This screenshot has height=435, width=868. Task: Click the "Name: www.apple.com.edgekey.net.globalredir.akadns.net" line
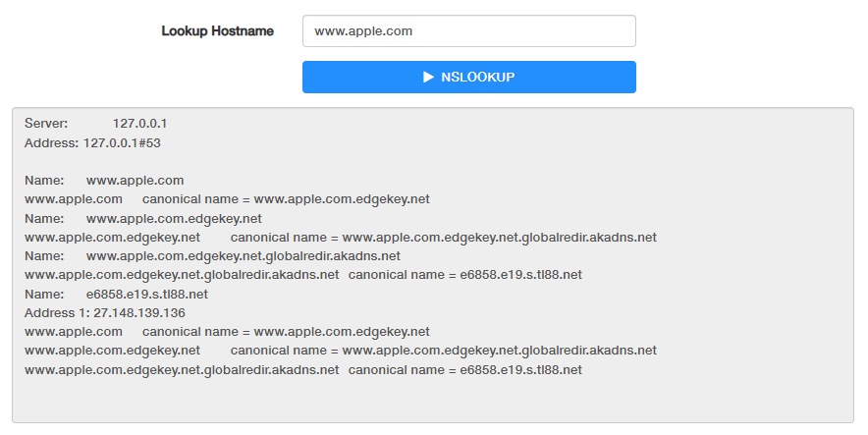(x=212, y=256)
